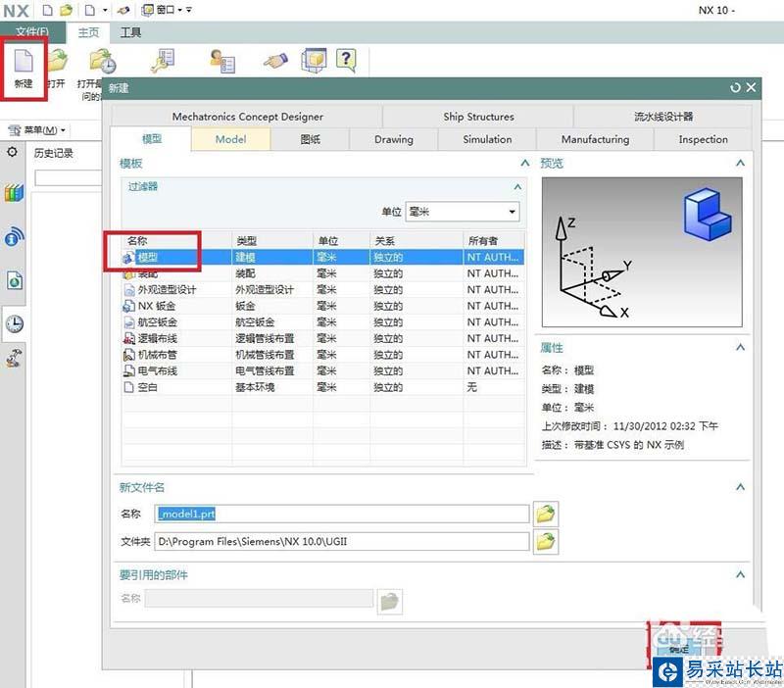Click the reset icon in dialog title bar
784x688 pixels.
[734, 88]
